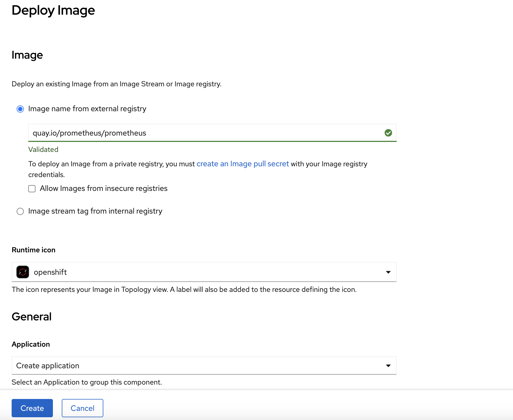
Task: Open the Runtime icon dropdown showing openshift
Action: coord(204,272)
